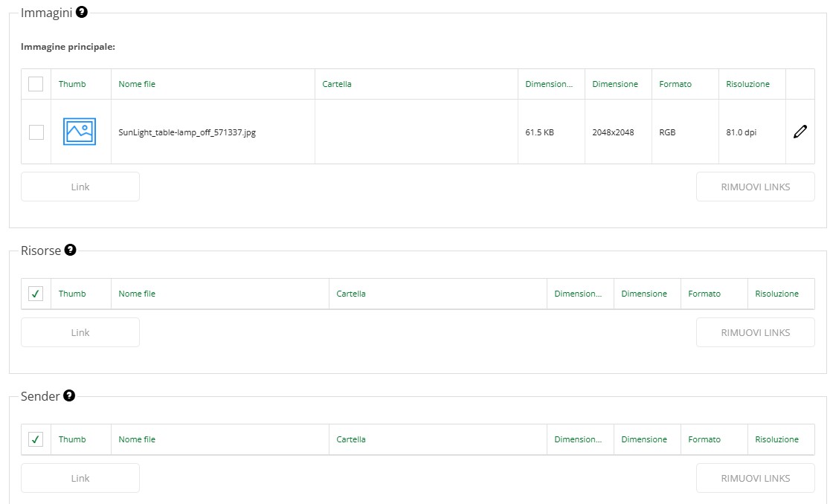Untick the select-all checkbox in the Risorse table header
Image resolution: width=833 pixels, height=504 pixels.
(36, 294)
